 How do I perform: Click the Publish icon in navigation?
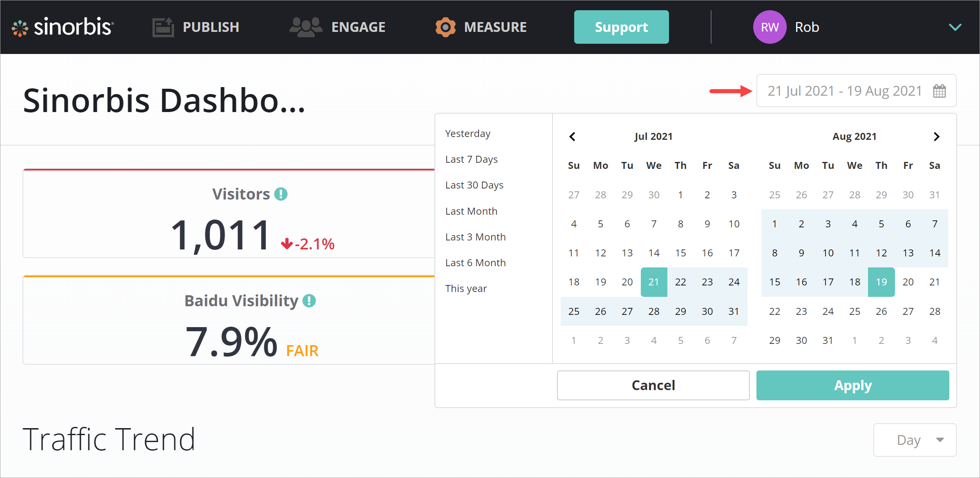coord(163,27)
